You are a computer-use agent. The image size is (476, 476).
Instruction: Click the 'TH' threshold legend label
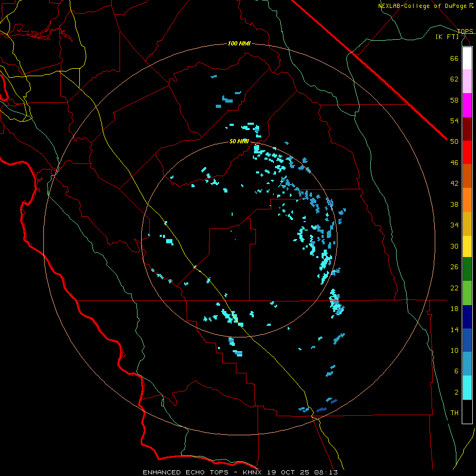point(454,413)
